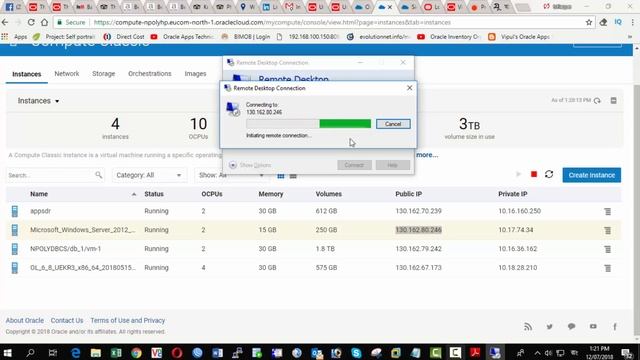The width and height of the screenshot is (640, 360).
Task: Switch to the Storage tab
Action: (103, 73)
